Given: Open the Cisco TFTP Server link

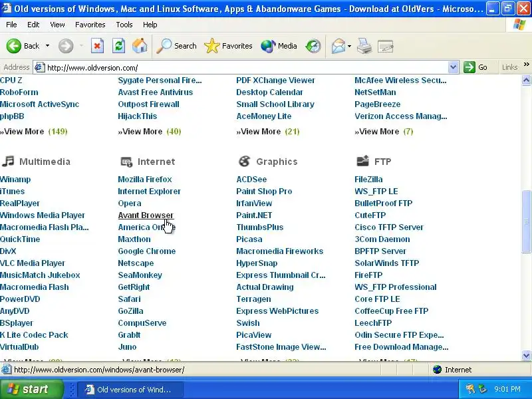Looking at the screenshot, I should (x=389, y=227).
